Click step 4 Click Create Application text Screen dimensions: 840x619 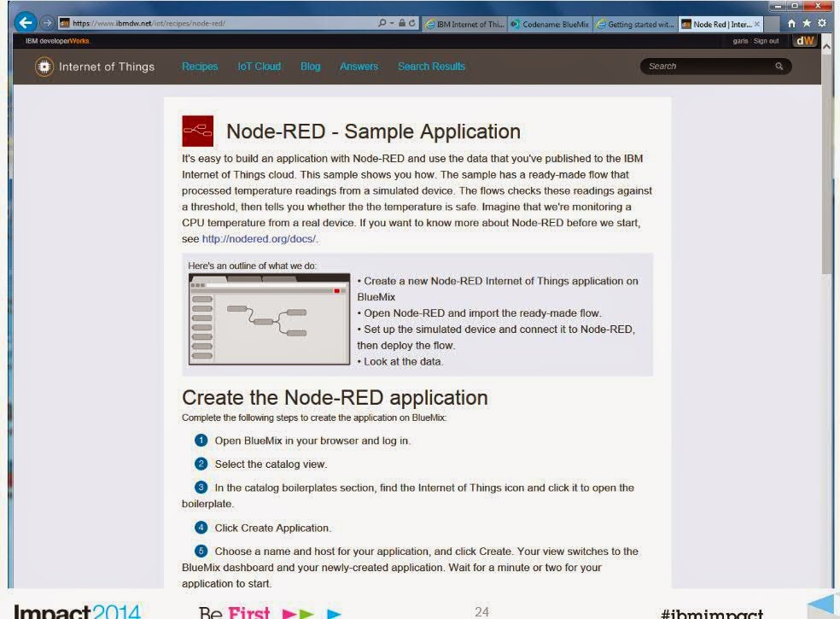pos(272,528)
